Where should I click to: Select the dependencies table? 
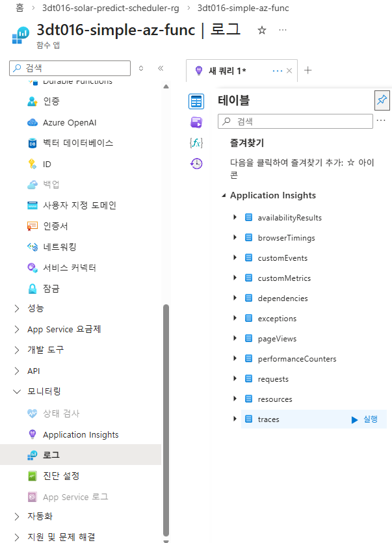(x=283, y=298)
